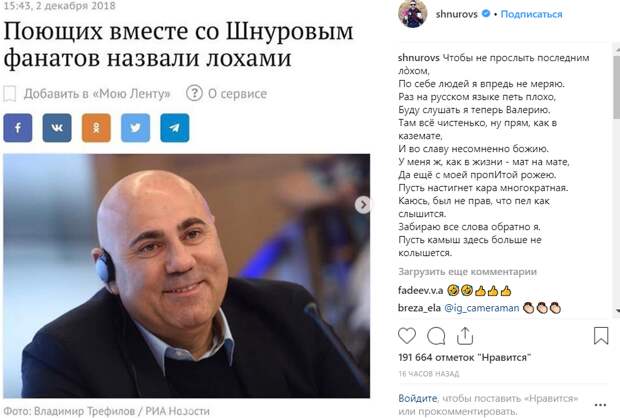Follow shnurovs via «Подписаться»

[531, 14]
